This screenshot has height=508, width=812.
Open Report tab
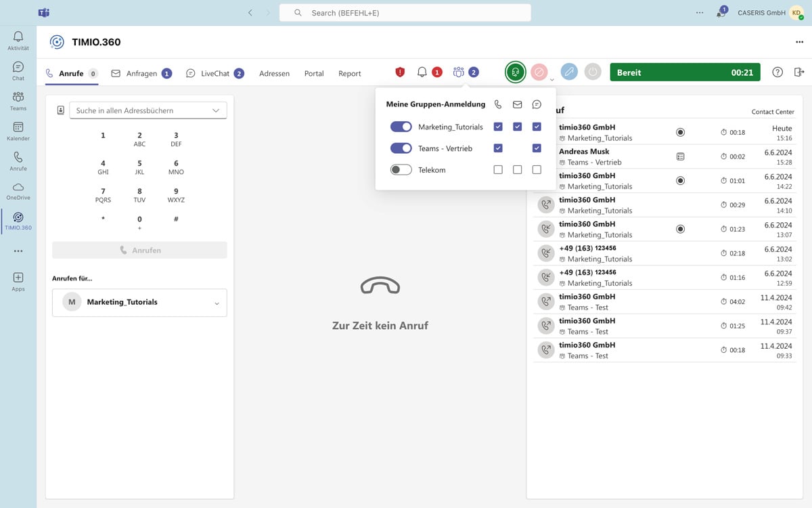[350, 73]
